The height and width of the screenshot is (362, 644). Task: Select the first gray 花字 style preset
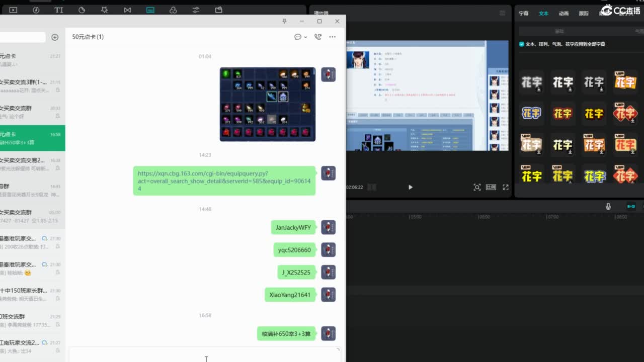[531, 82]
